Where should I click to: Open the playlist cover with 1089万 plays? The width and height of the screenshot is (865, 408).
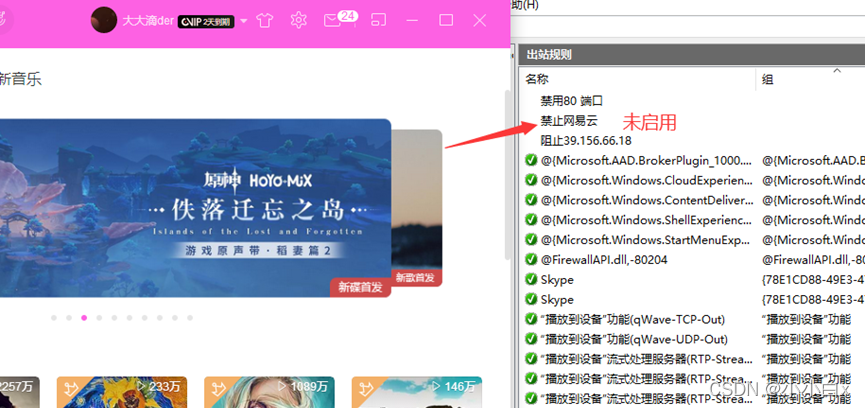pyautogui.click(x=269, y=392)
